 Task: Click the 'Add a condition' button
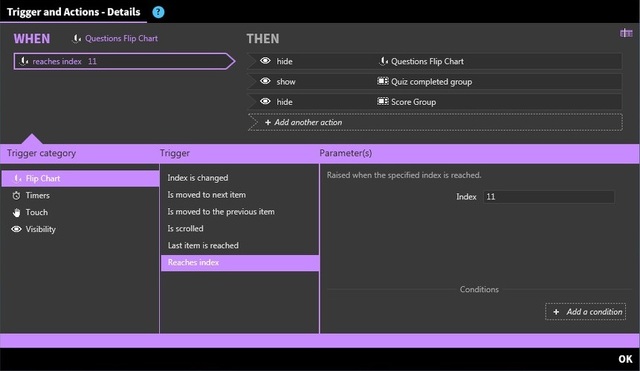(x=585, y=311)
